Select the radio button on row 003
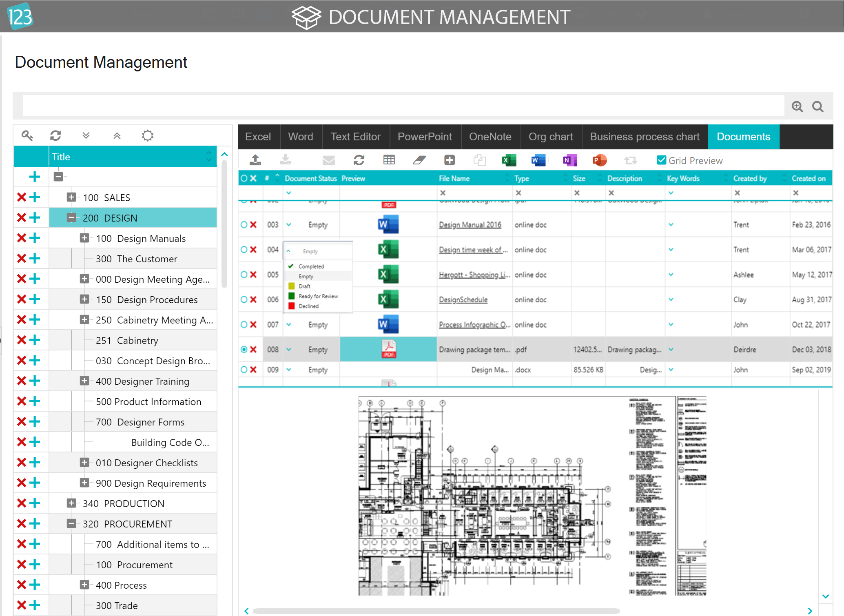The image size is (844, 616). point(244,224)
